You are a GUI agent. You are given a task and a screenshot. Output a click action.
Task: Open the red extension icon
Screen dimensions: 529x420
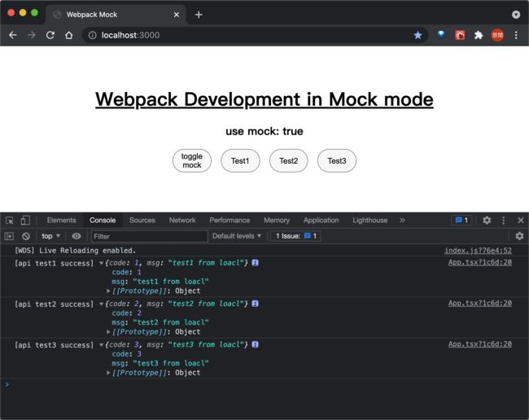[x=460, y=35]
